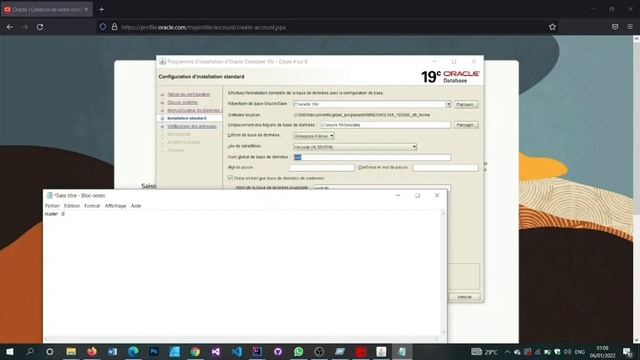640x360 pixels.
Task: Click the padlock site security icon
Action: click(114, 27)
